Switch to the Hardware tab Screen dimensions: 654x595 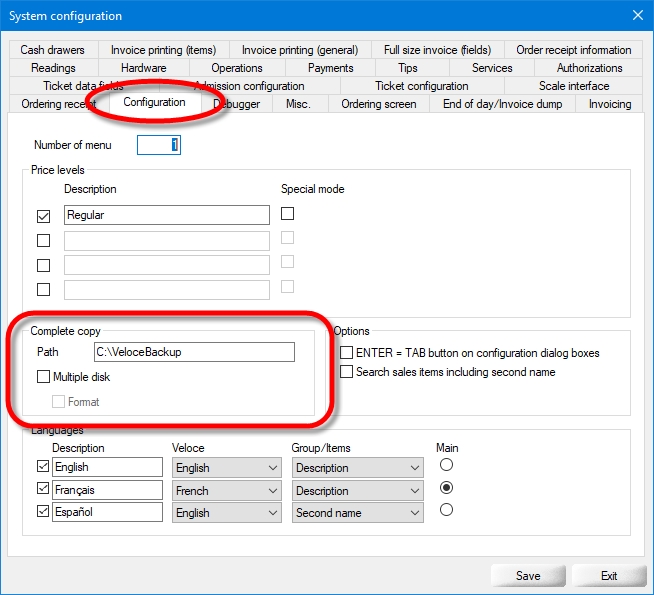point(143,68)
